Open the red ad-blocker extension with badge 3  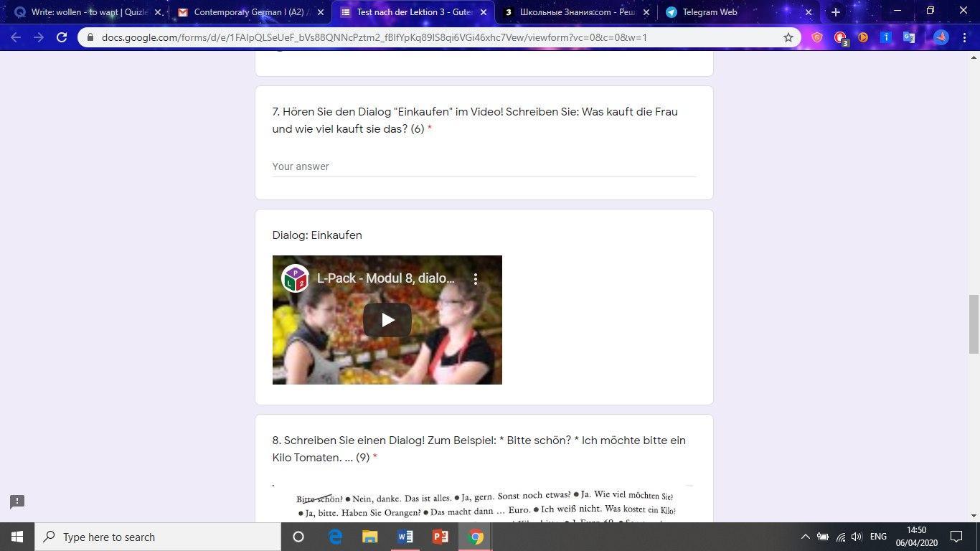pyautogui.click(x=841, y=37)
